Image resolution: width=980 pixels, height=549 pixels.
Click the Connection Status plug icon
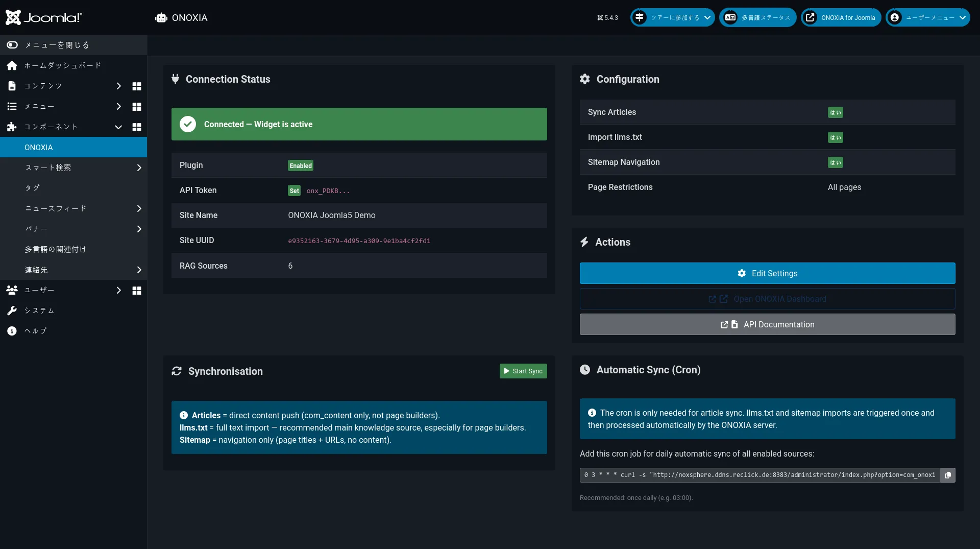tap(176, 79)
